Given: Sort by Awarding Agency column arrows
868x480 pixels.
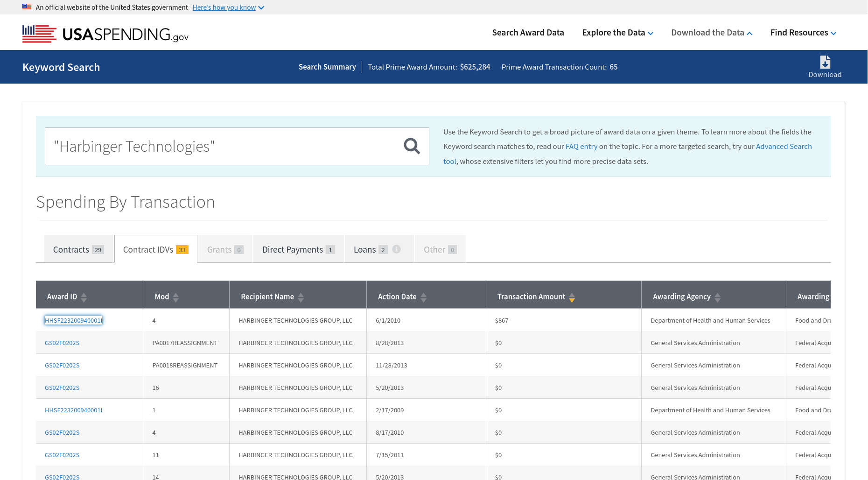Looking at the screenshot, I should [718, 297].
